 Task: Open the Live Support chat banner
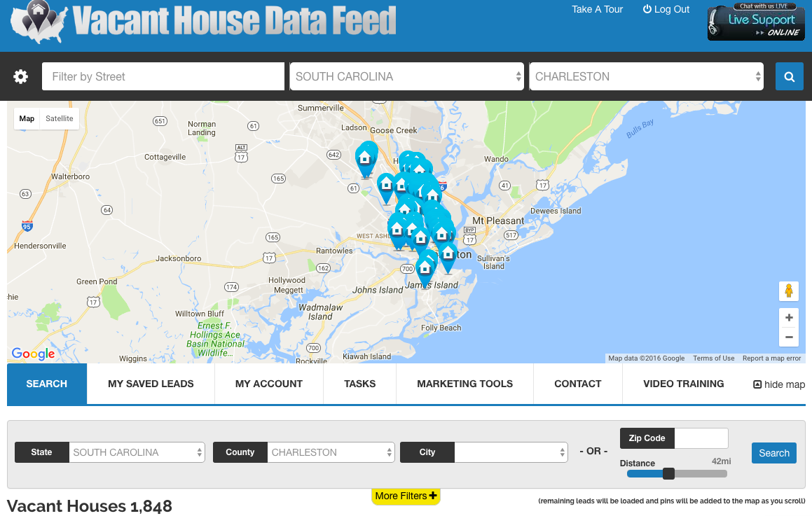point(756,22)
